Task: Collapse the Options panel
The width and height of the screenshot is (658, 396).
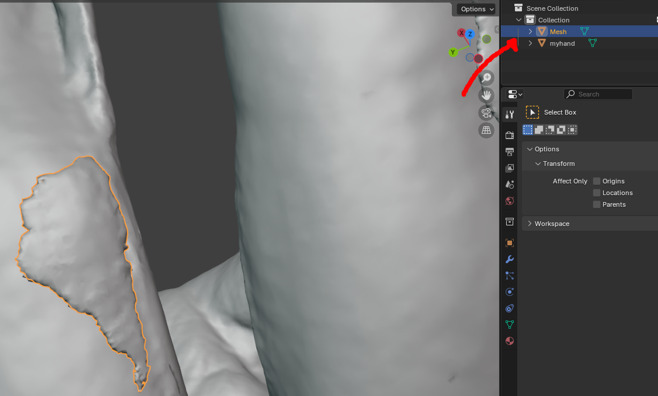Action: tap(530, 149)
